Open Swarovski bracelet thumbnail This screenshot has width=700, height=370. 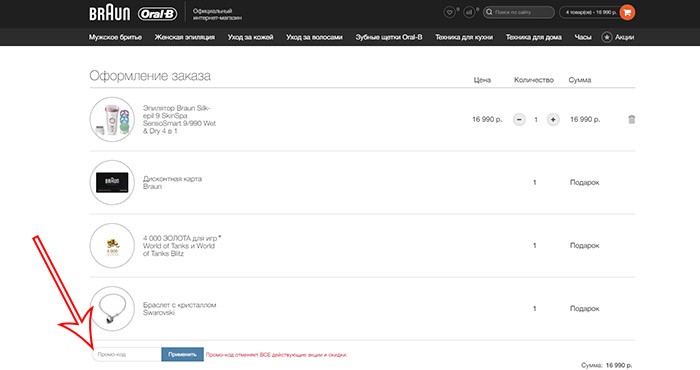pyautogui.click(x=112, y=308)
